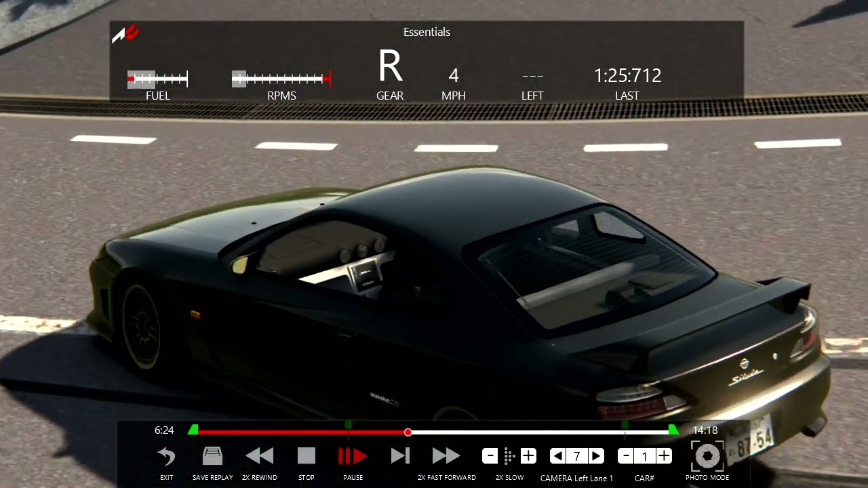868x488 pixels.
Task: Decrease slow motion with the minus button
Action: (490, 455)
